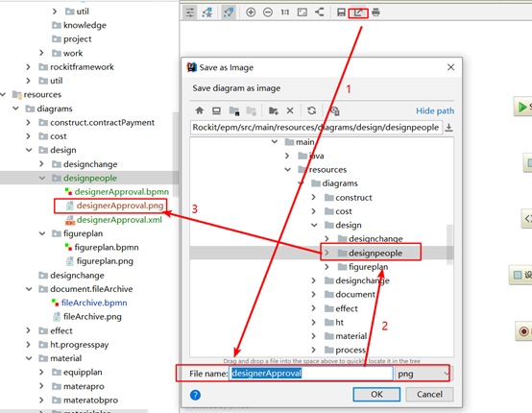Select cost folder in dialog tree

coord(344,211)
